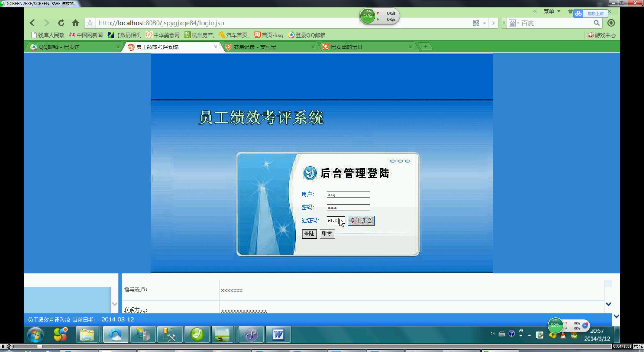Open the database tools taskbar icon

coord(170,335)
